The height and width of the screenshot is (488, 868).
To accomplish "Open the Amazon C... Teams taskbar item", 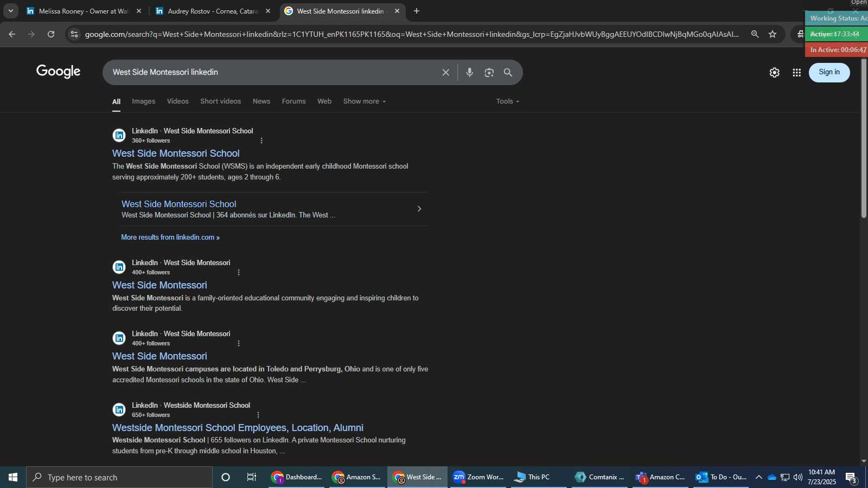I will click(x=661, y=477).
